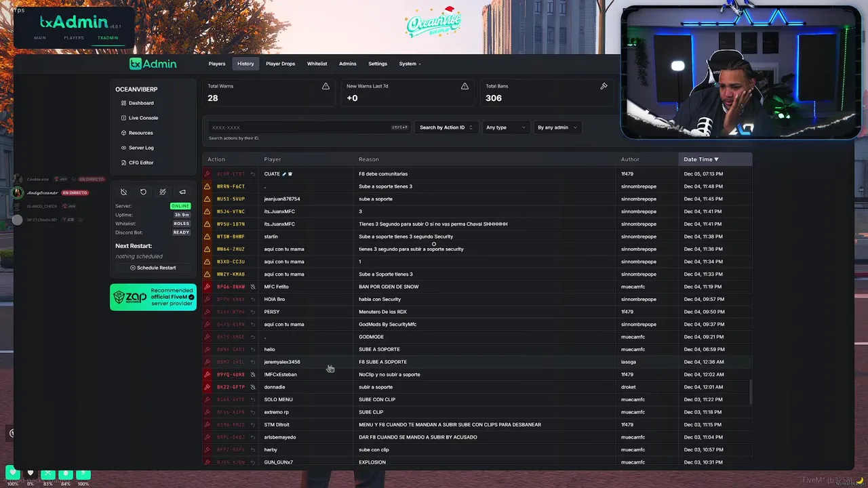Click the Total Bans hammer icon

pyautogui.click(x=604, y=86)
